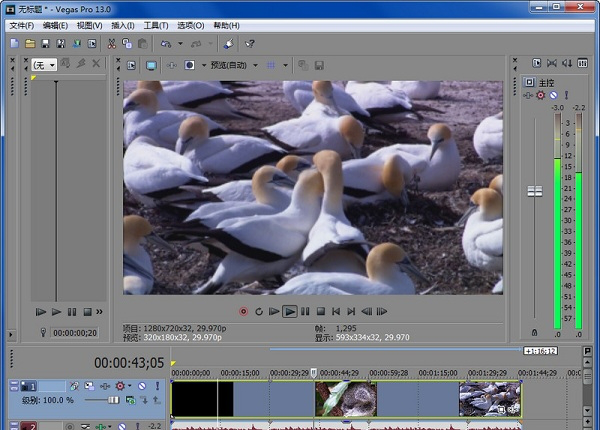The image size is (600, 447).
Task: Copy the selection using Copy icon
Action: tap(127, 44)
